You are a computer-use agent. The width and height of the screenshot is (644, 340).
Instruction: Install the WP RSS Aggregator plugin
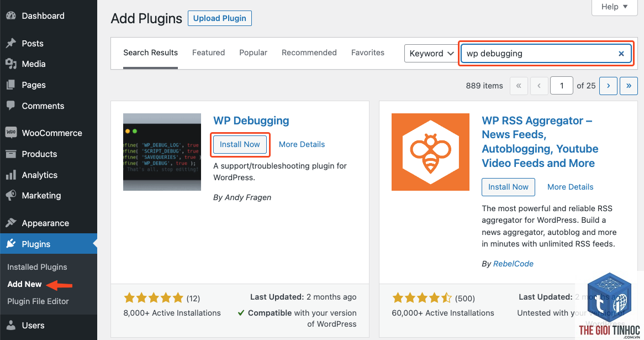pos(508,187)
